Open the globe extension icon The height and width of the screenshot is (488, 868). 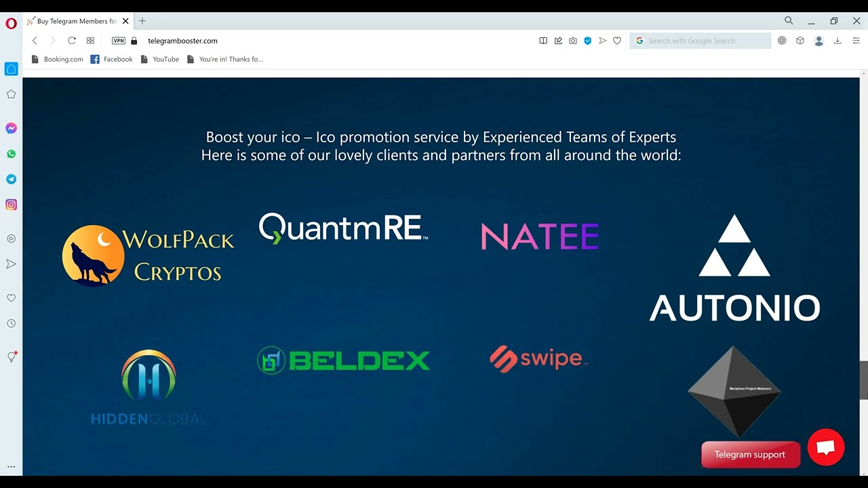(782, 41)
